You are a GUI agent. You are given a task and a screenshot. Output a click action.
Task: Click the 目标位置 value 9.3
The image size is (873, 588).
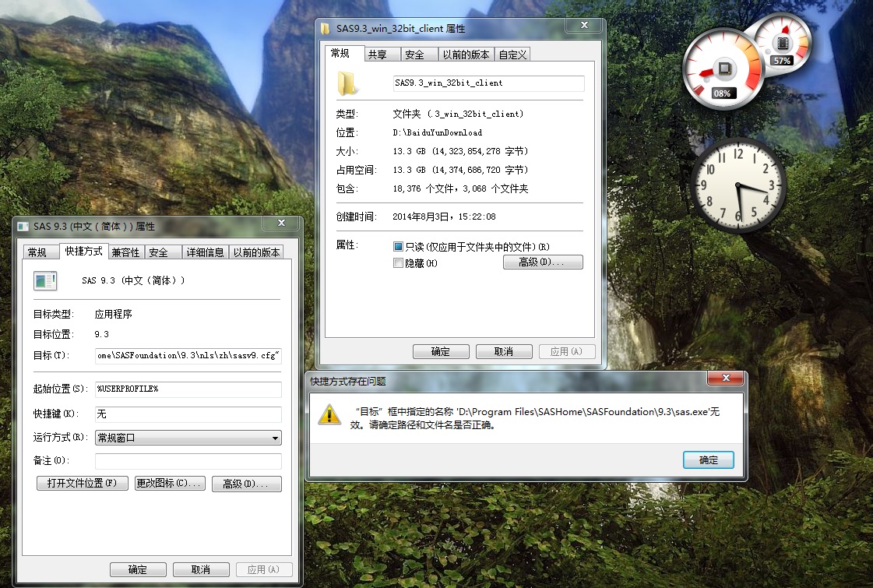click(x=102, y=334)
